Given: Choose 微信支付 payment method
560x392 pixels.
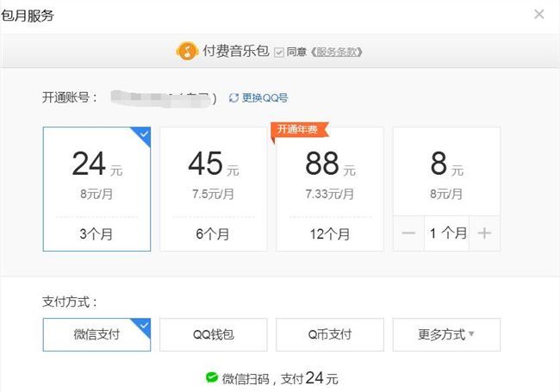Looking at the screenshot, I should coord(96,334).
